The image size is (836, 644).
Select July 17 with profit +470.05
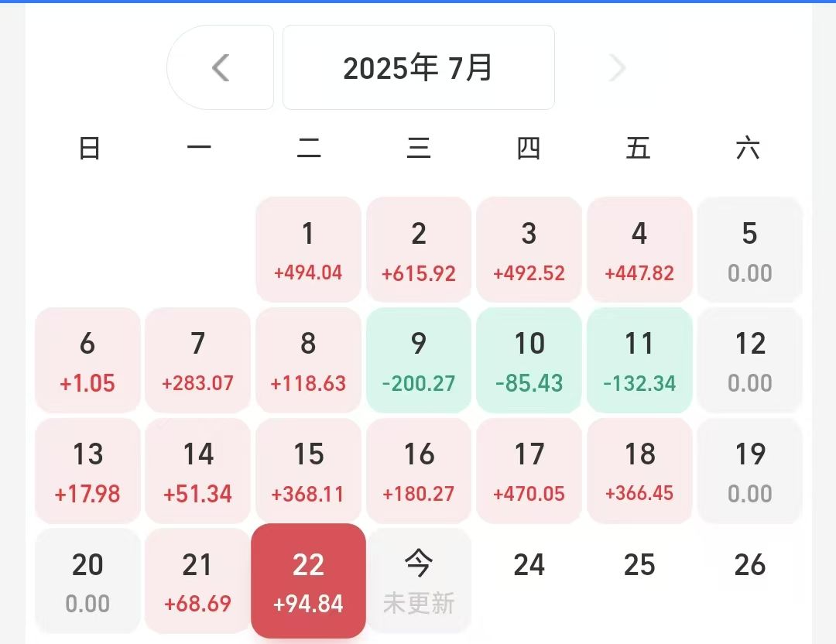click(529, 470)
